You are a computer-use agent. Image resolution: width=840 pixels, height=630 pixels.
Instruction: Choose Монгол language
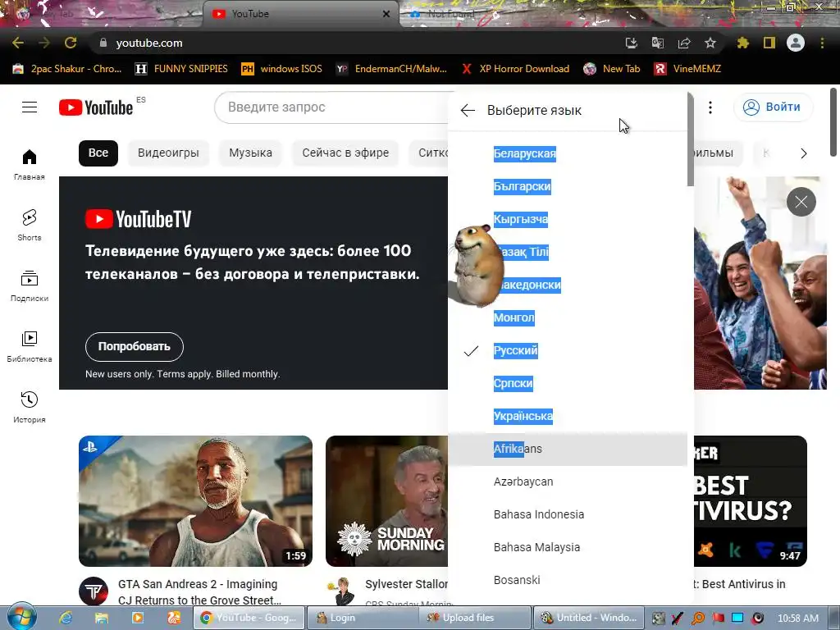[568, 317]
